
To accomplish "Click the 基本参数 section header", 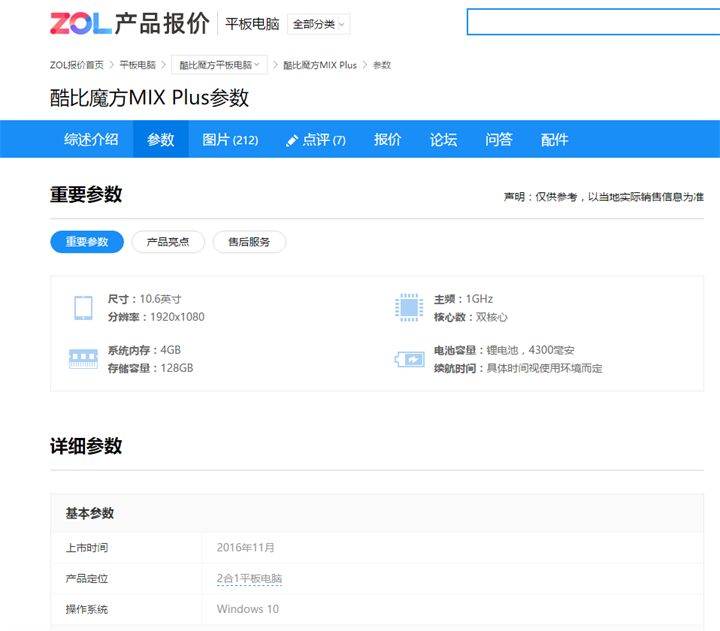I will click(90, 513).
